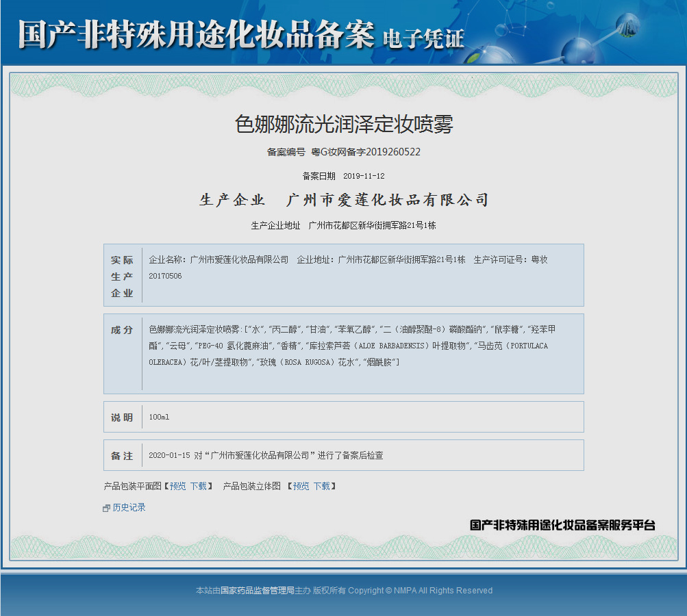Viewport: 687px width, 616px height.
Task: Click the 备注 section label
Action: [122, 456]
